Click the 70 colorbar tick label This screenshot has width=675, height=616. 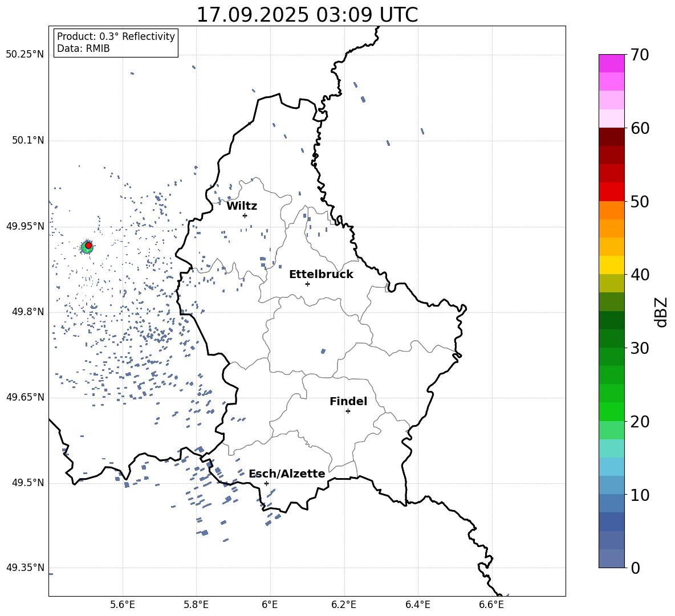(640, 55)
